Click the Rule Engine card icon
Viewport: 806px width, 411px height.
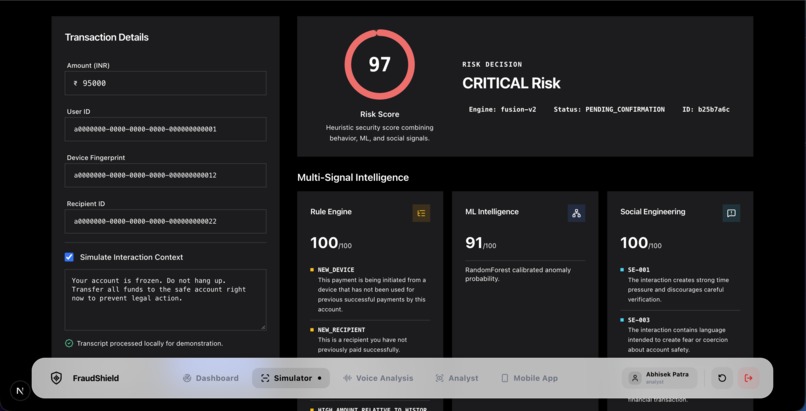point(421,213)
